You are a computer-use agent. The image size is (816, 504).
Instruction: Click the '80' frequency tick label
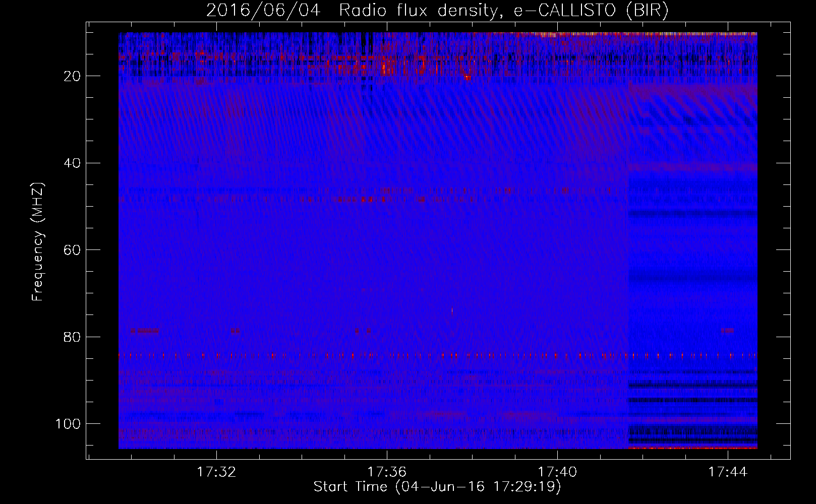click(x=73, y=337)
